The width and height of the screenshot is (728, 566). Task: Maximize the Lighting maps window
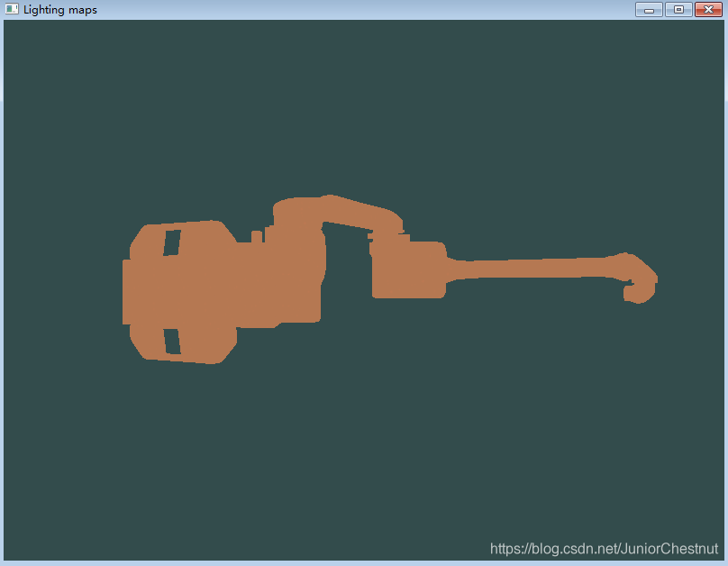(678, 9)
